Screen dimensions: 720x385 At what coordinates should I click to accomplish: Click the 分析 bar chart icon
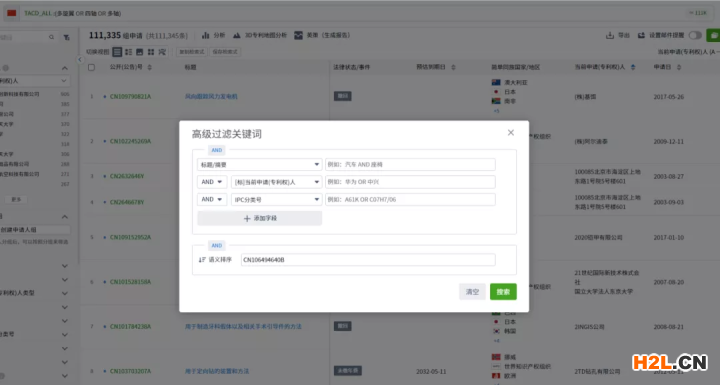206,35
